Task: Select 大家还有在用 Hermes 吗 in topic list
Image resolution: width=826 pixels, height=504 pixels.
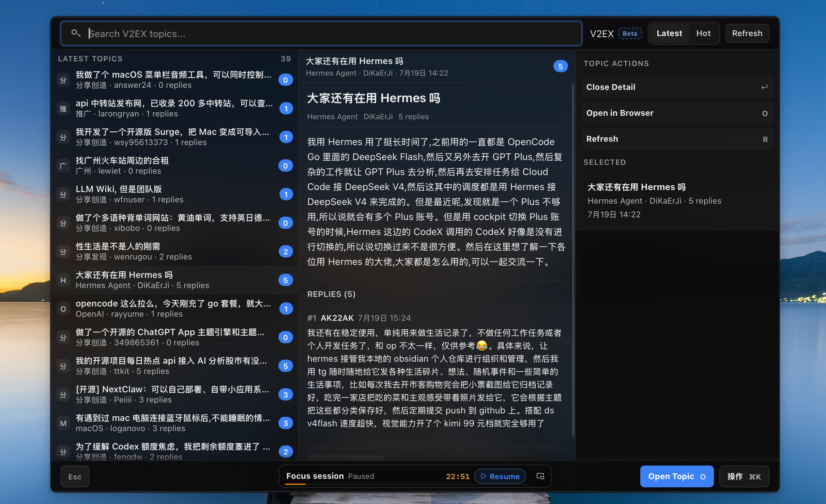Action: (x=174, y=280)
